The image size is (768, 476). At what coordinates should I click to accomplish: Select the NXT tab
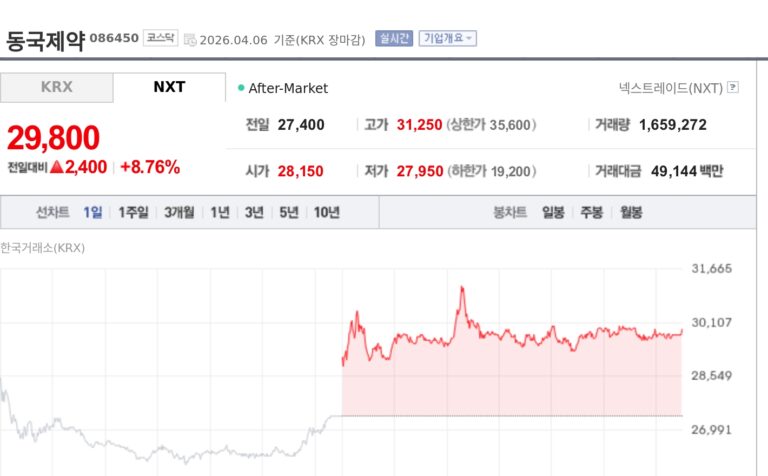169,87
